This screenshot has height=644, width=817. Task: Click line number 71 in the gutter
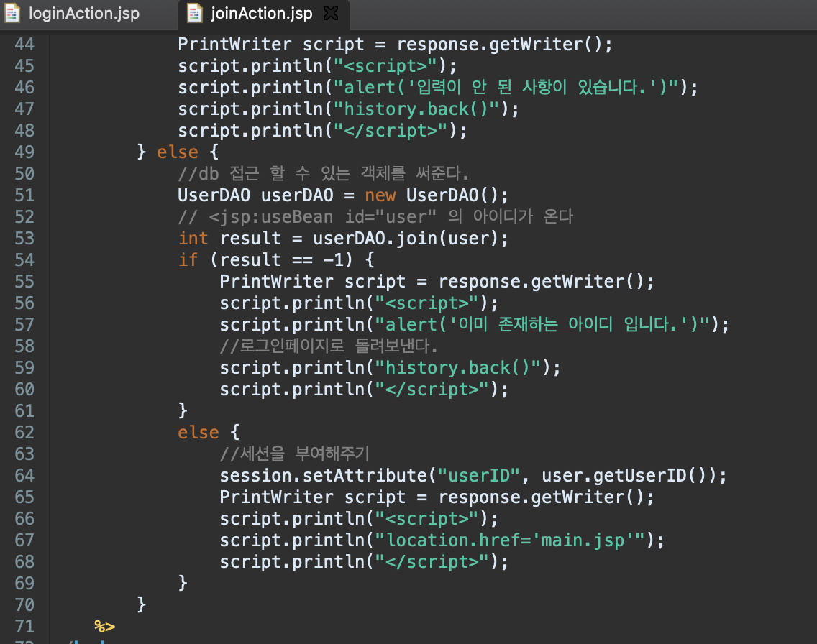[24, 626]
